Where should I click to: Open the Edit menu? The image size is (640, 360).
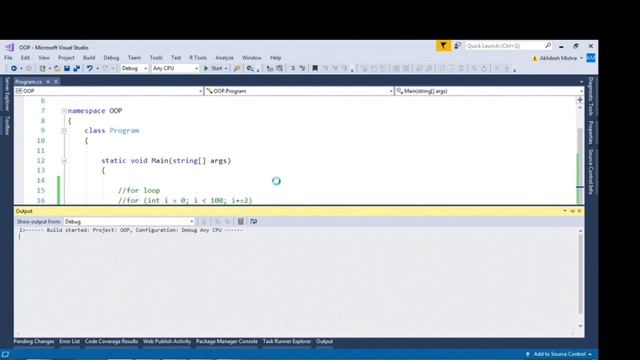25,58
